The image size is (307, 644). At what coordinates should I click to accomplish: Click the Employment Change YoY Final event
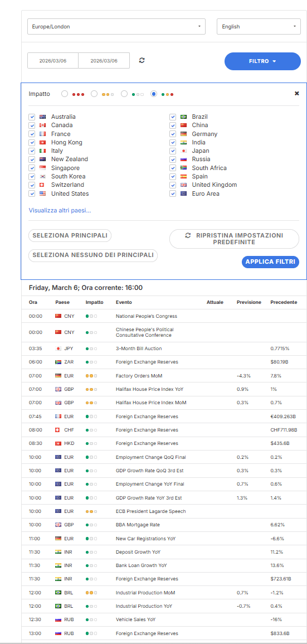[150, 484]
